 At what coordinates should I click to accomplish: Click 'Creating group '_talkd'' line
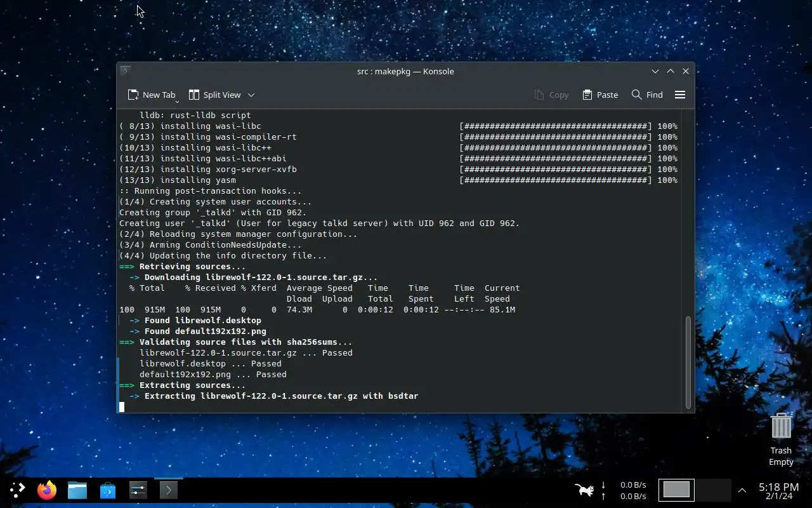point(213,213)
